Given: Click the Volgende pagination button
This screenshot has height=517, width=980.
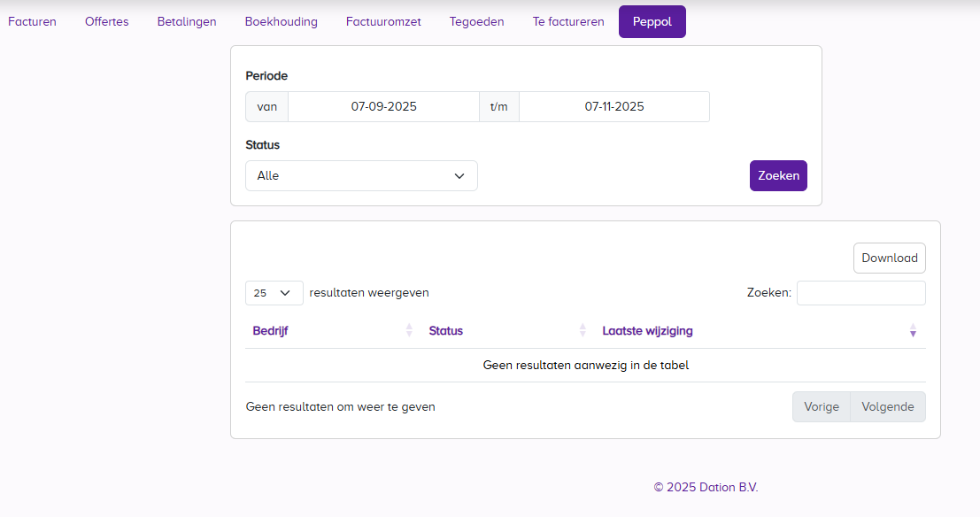Looking at the screenshot, I should pyautogui.click(x=888, y=407).
